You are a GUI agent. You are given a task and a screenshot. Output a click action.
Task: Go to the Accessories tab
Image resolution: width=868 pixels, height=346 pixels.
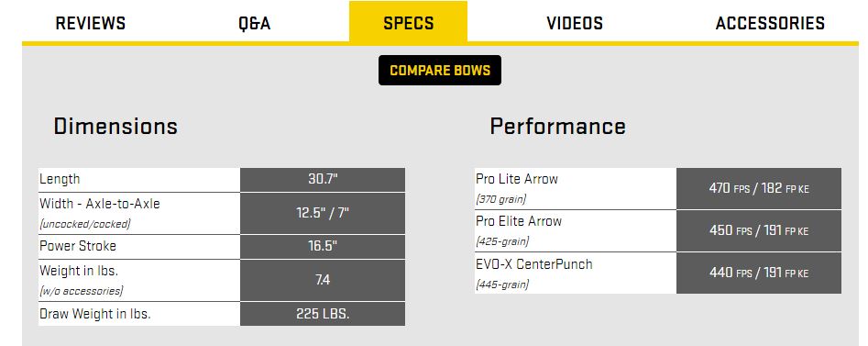pos(770,23)
